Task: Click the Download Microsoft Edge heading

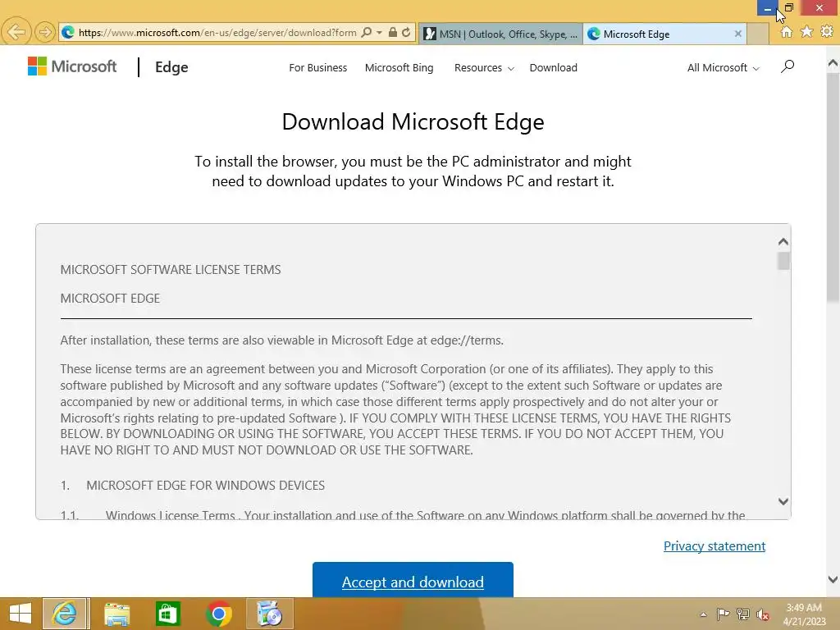Action: [413, 121]
